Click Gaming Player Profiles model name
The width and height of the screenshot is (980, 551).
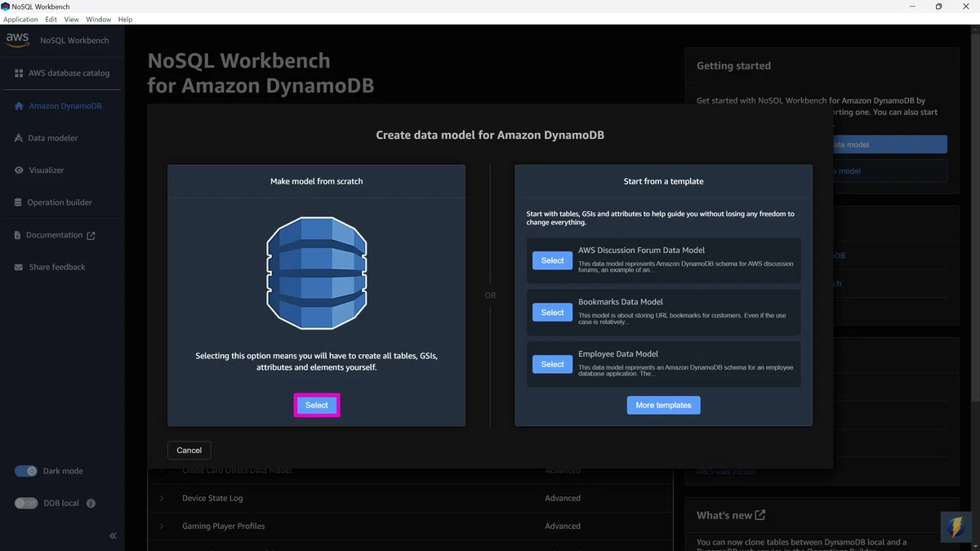point(224,527)
